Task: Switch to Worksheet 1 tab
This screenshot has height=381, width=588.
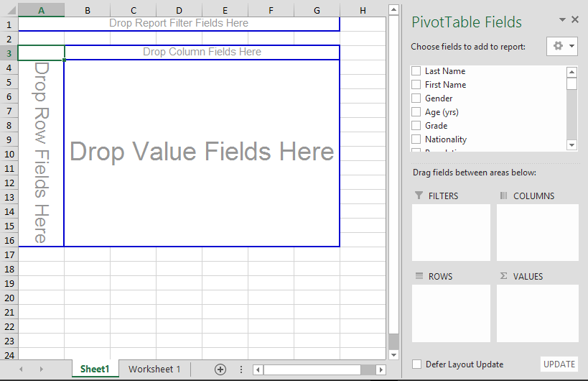Action: pos(154,369)
